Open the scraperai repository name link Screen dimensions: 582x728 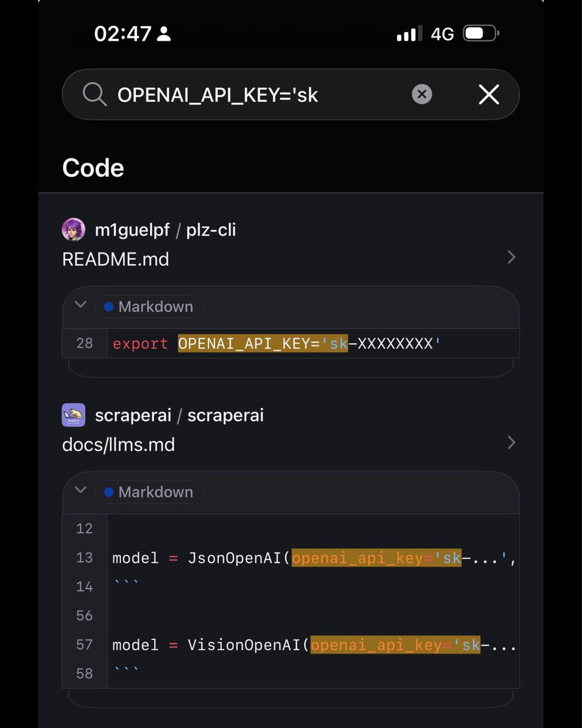(226, 416)
